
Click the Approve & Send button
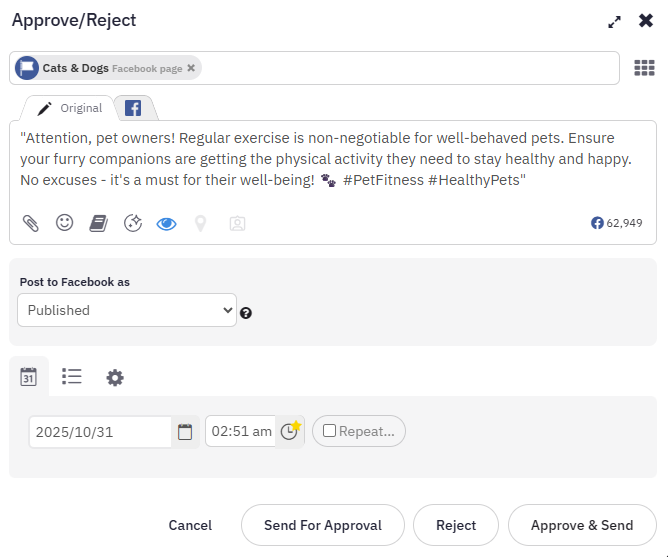582,525
